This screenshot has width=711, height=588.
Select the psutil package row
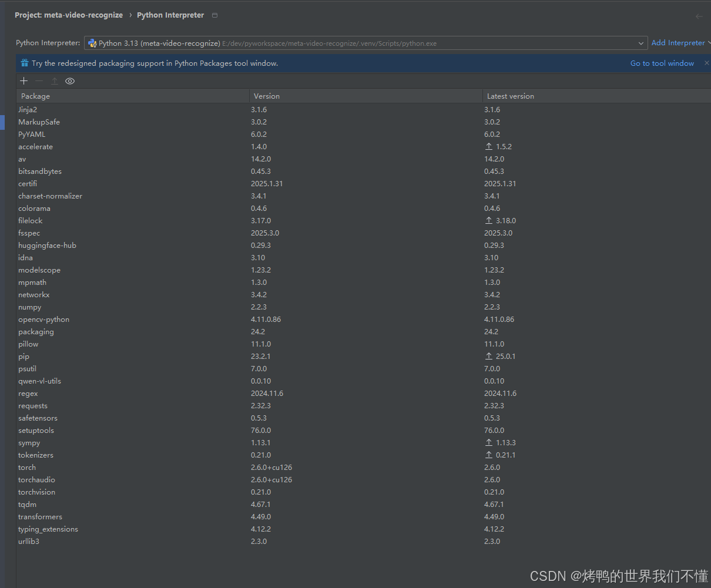click(364, 369)
